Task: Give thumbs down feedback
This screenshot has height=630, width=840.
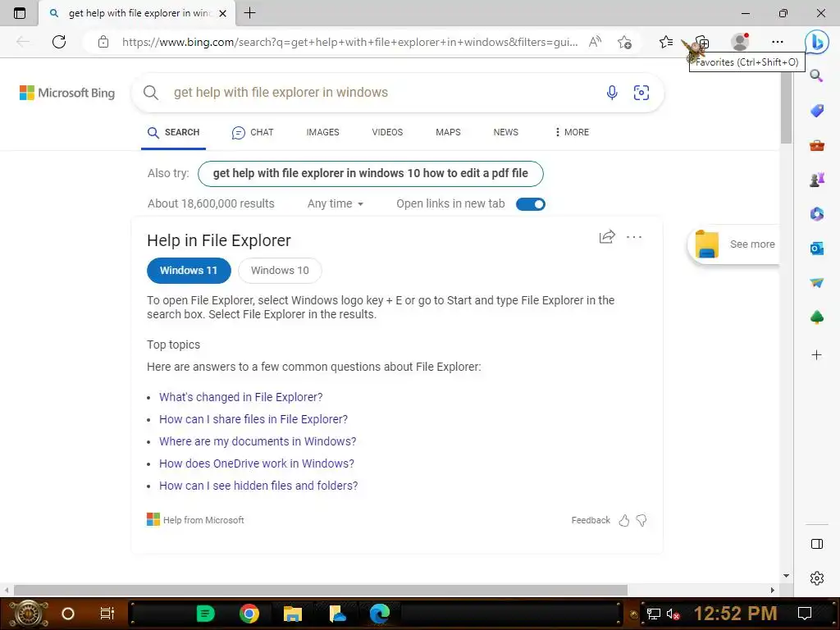Action: [641, 520]
